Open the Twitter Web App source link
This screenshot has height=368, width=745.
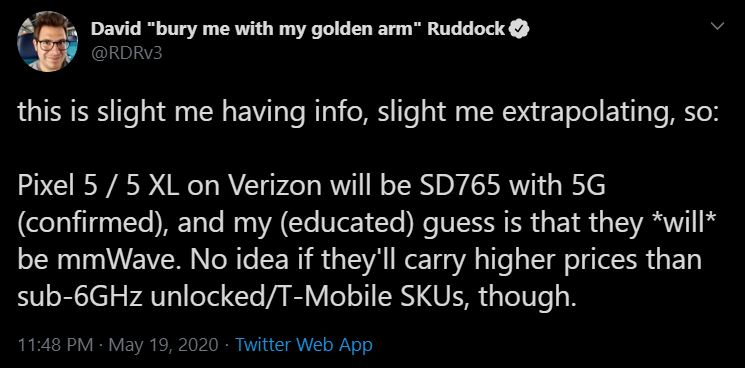[x=304, y=345]
